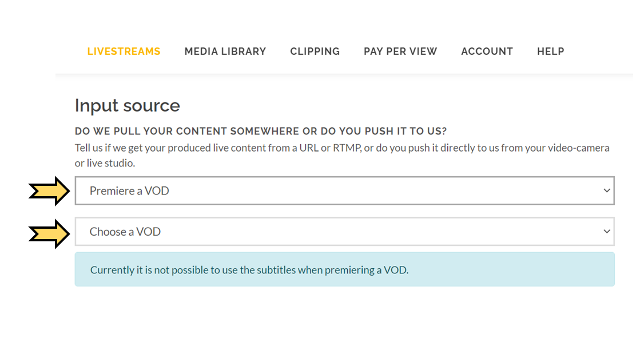
Task: Click the 'Do we pull your content' subheading
Action: click(261, 131)
